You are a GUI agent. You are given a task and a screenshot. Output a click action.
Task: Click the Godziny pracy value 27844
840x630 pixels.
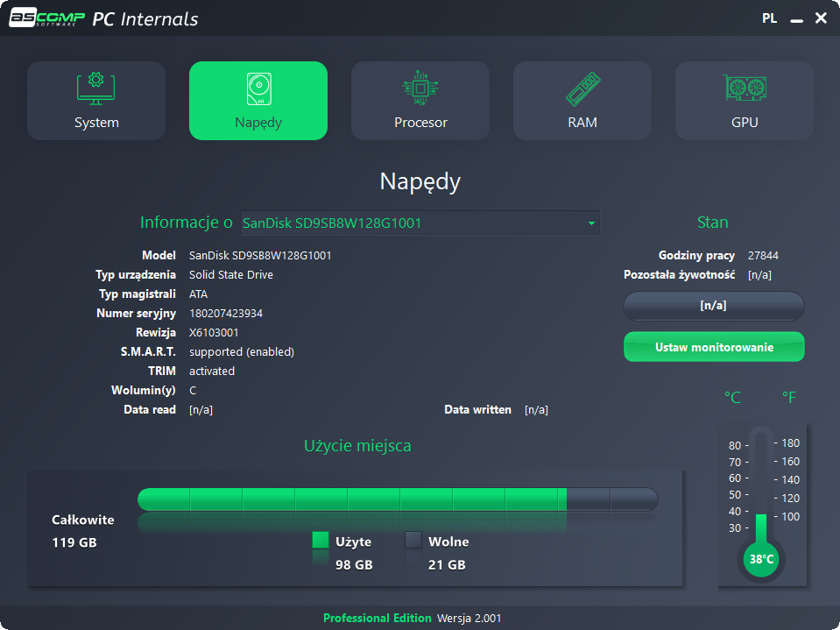pos(763,256)
